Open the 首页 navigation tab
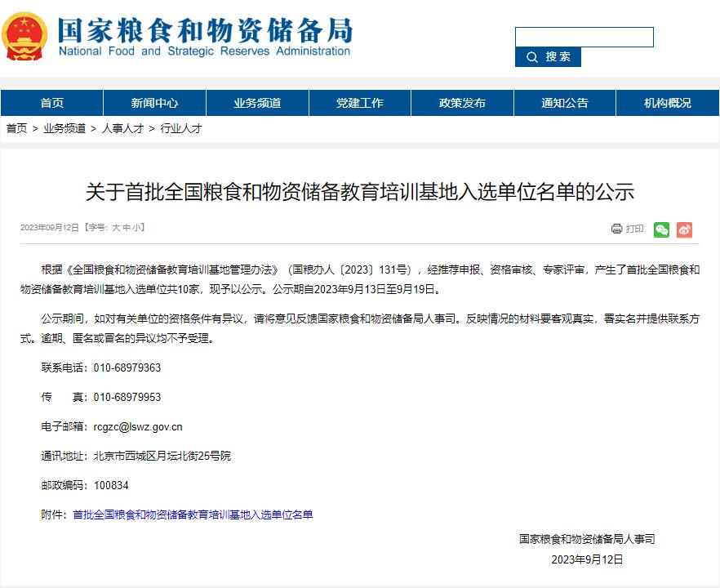Screen dimensions: 720x588 [x=52, y=103]
